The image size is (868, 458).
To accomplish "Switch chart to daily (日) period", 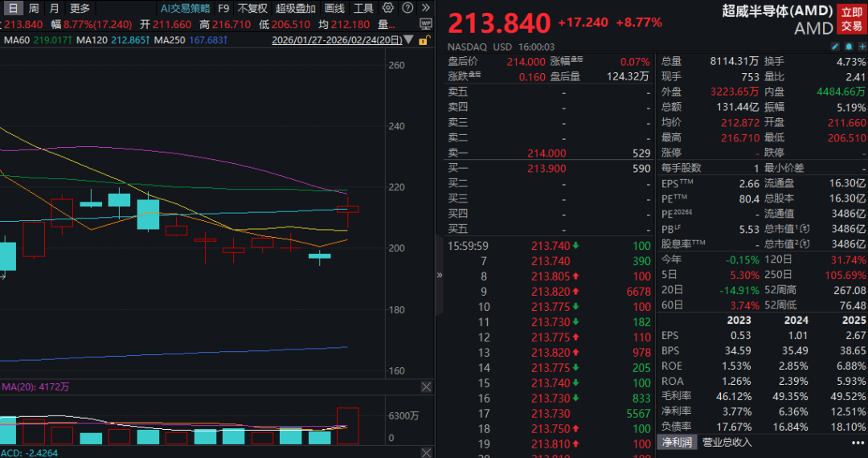I will tap(13, 8).
